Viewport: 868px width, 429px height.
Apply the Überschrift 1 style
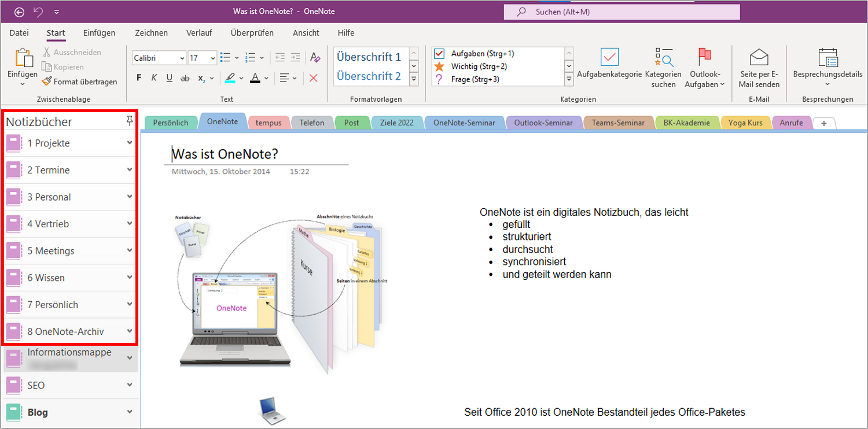pyautogui.click(x=369, y=57)
